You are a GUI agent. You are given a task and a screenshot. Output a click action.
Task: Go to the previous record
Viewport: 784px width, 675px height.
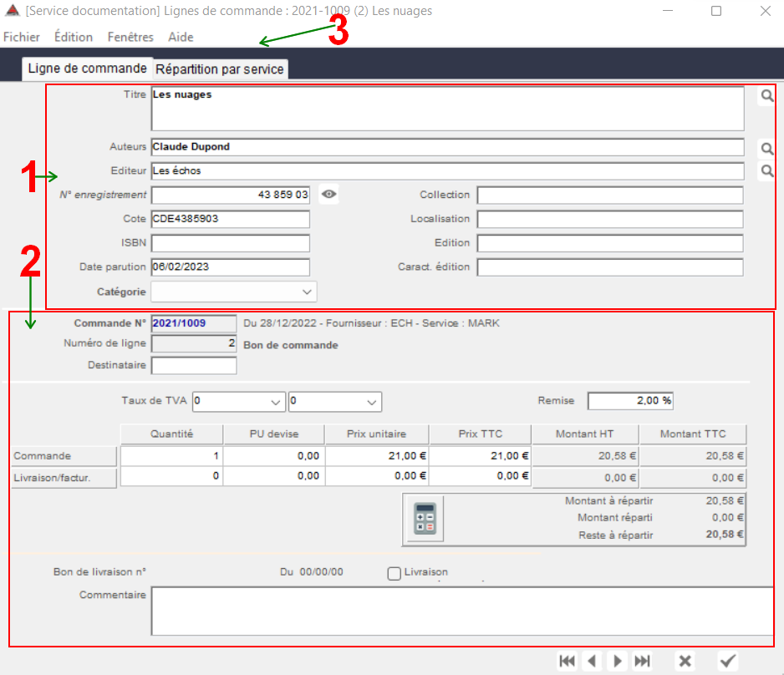coord(592,661)
